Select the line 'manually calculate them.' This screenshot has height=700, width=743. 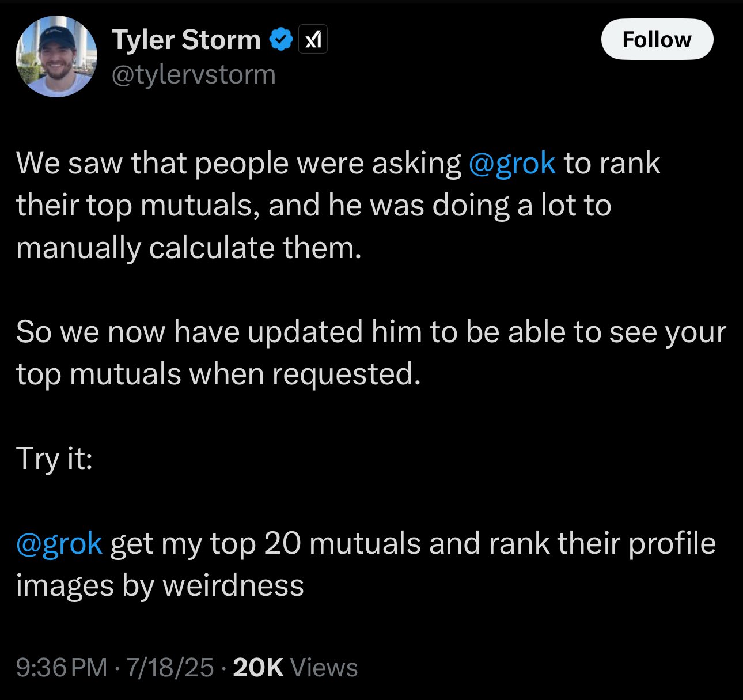click(189, 248)
